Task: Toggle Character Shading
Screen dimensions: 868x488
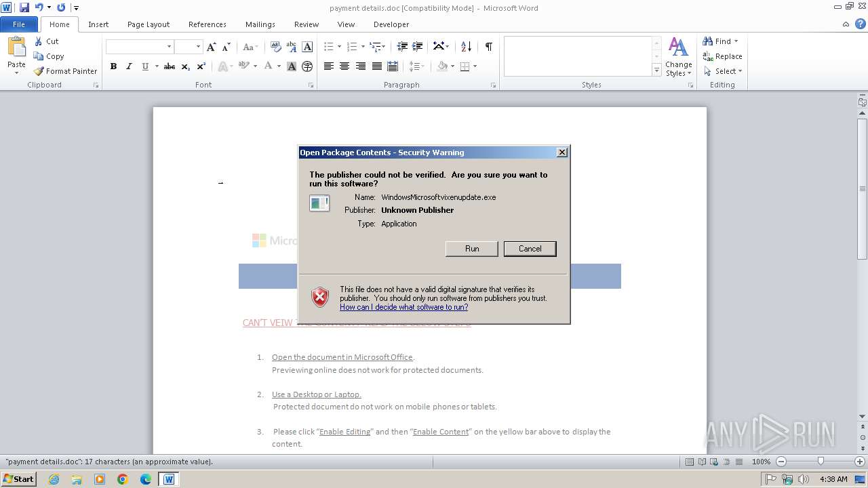Action: (292, 66)
